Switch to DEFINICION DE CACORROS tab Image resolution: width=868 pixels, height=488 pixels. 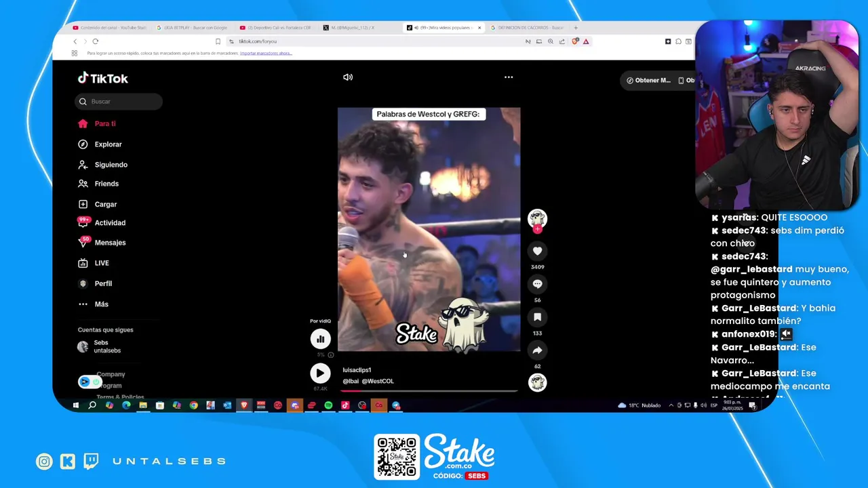526,28
